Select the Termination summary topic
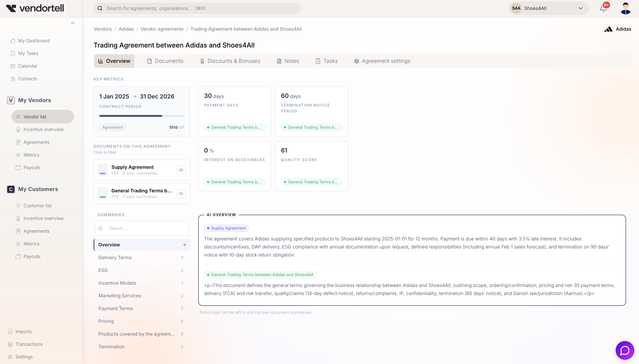The width and height of the screenshot is (639, 364). pos(142,347)
